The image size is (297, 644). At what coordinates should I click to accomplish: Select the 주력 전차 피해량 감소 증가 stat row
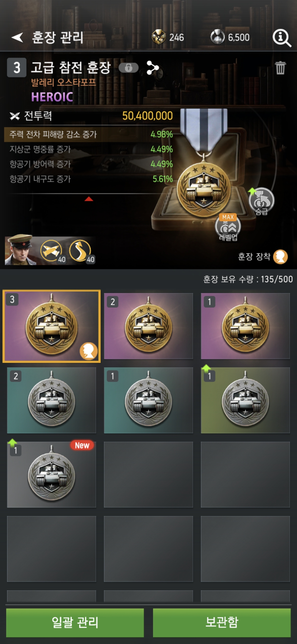89,134
